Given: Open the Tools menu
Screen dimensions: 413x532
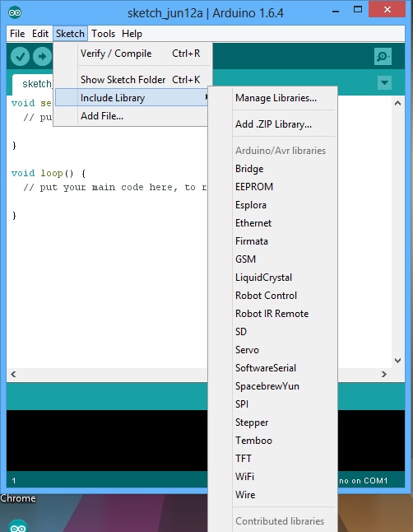Looking at the screenshot, I should (x=103, y=34).
